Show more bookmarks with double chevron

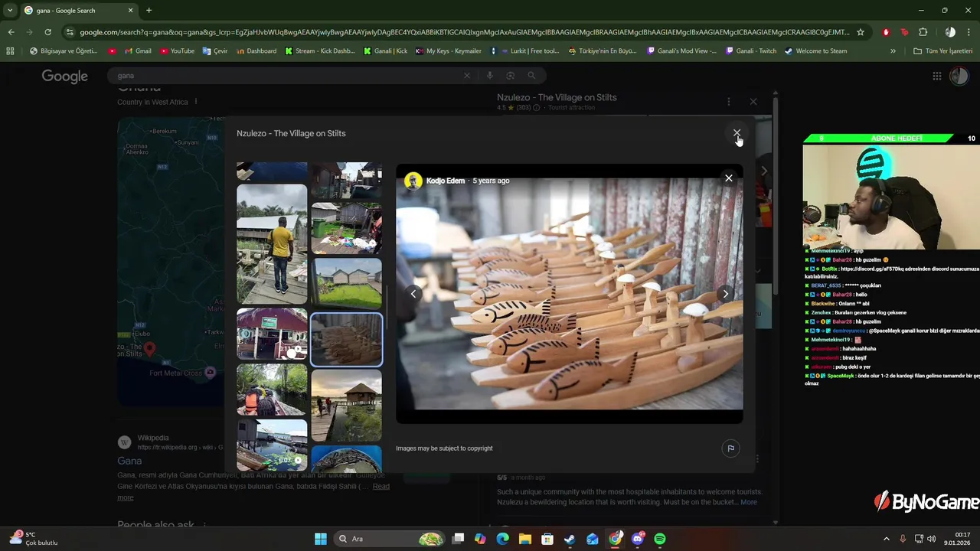tap(893, 51)
